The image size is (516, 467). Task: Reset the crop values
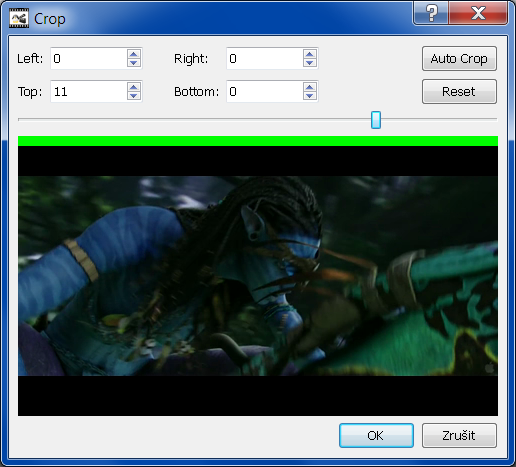coord(459,92)
